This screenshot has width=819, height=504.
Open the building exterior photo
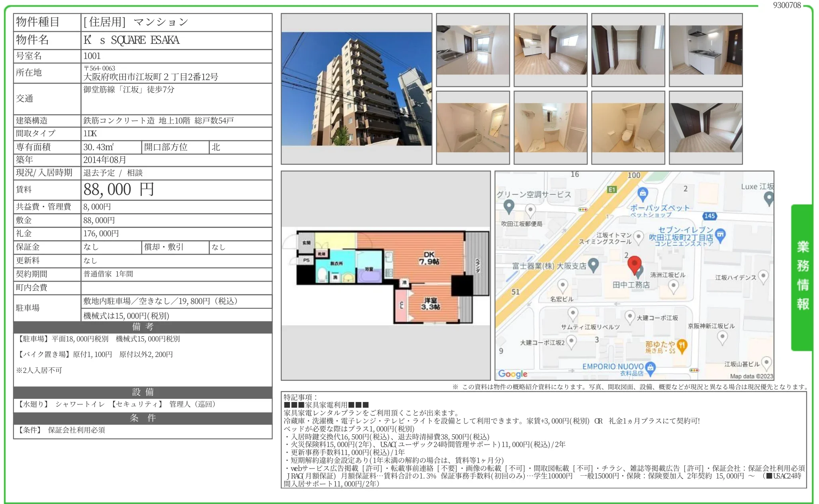click(356, 89)
